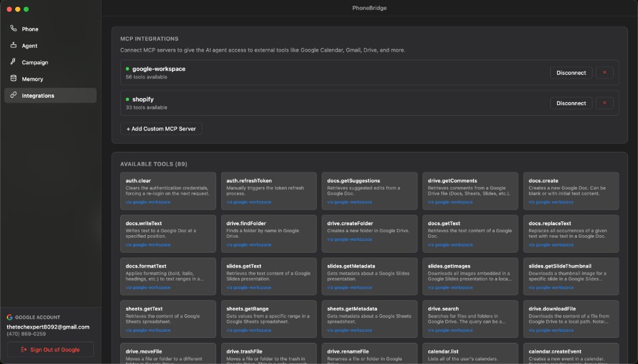Click the docs.formatText tool title

pos(146,266)
